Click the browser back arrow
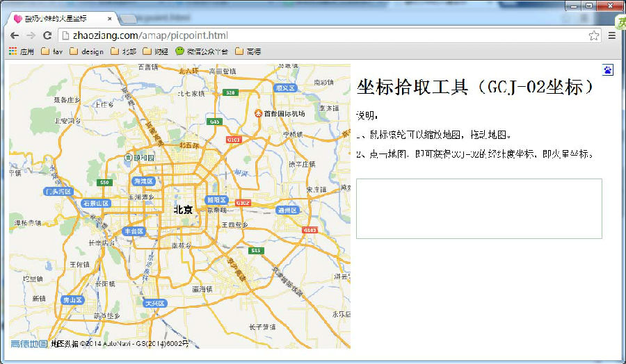 click(15, 35)
